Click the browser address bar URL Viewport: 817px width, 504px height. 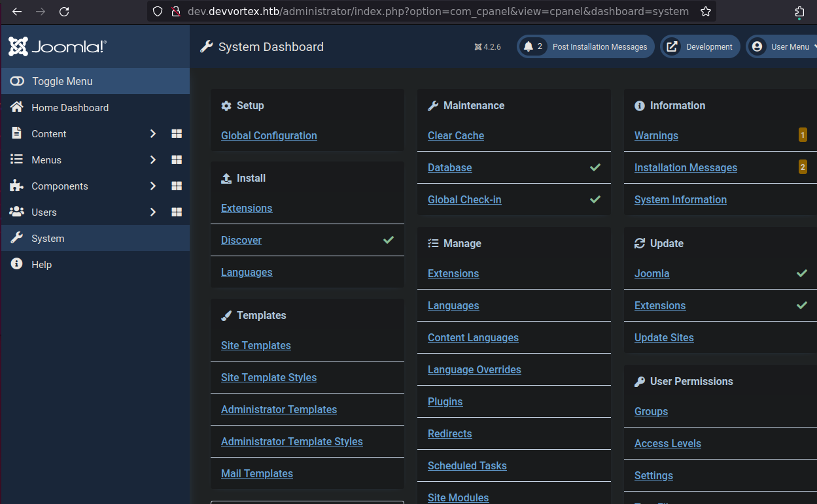pyautogui.click(x=438, y=12)
